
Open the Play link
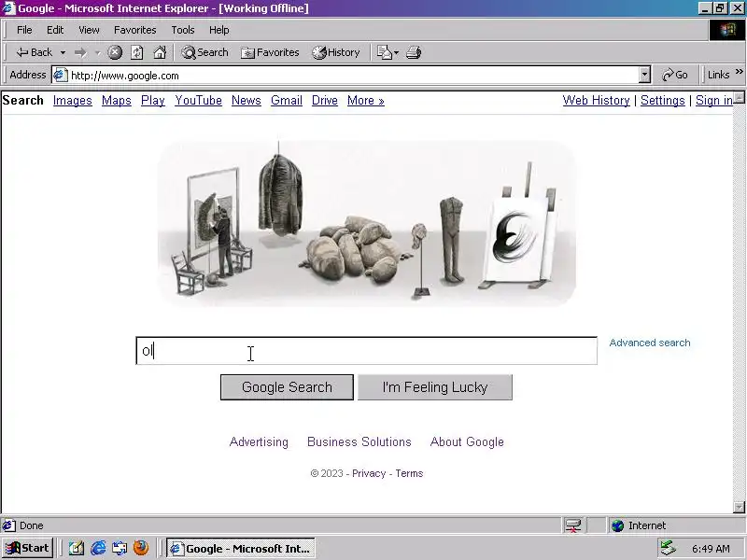click(153, 101)
